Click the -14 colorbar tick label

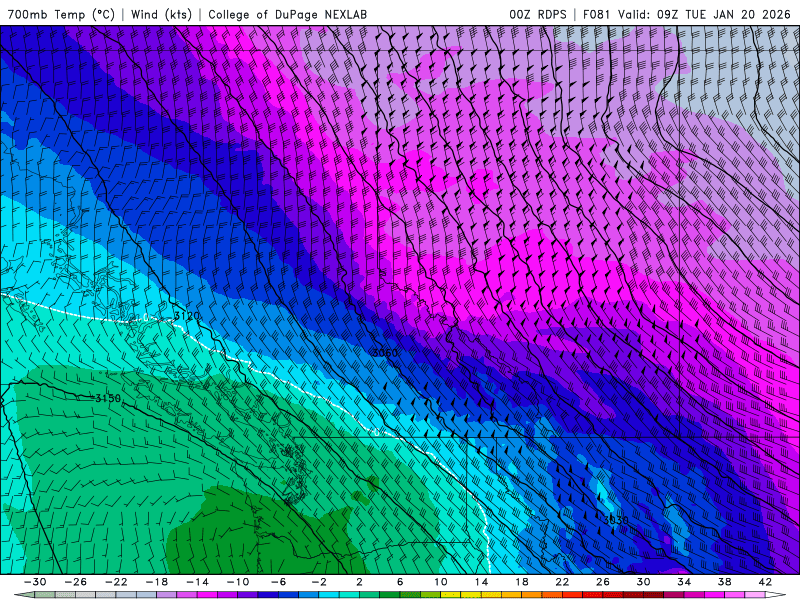pos(197,582)
